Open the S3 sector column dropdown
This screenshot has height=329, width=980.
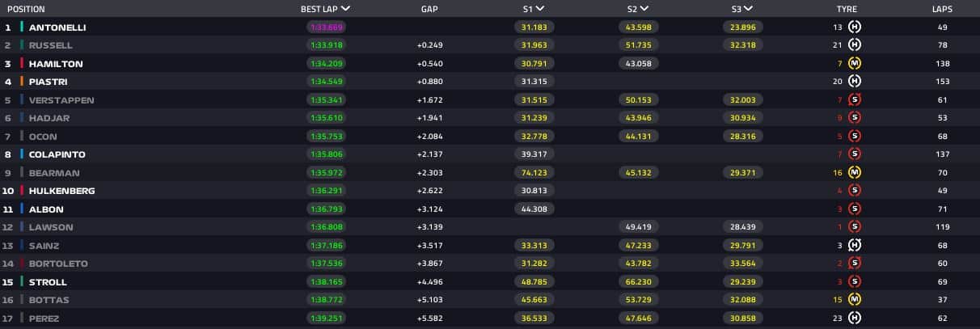[741, 9]
